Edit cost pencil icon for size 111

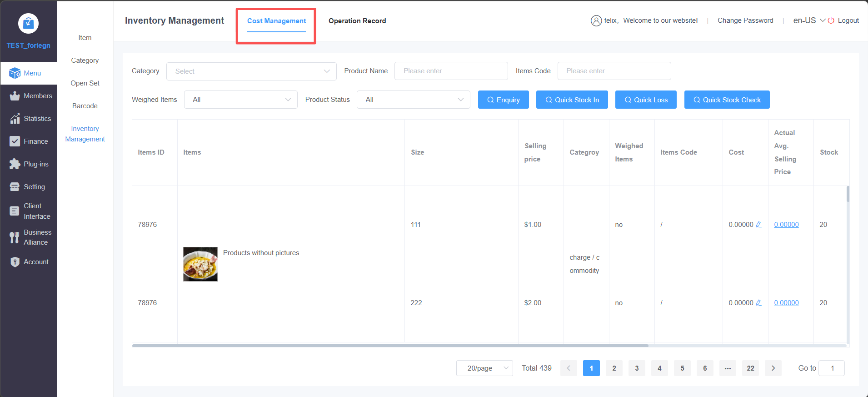[758, 225]
